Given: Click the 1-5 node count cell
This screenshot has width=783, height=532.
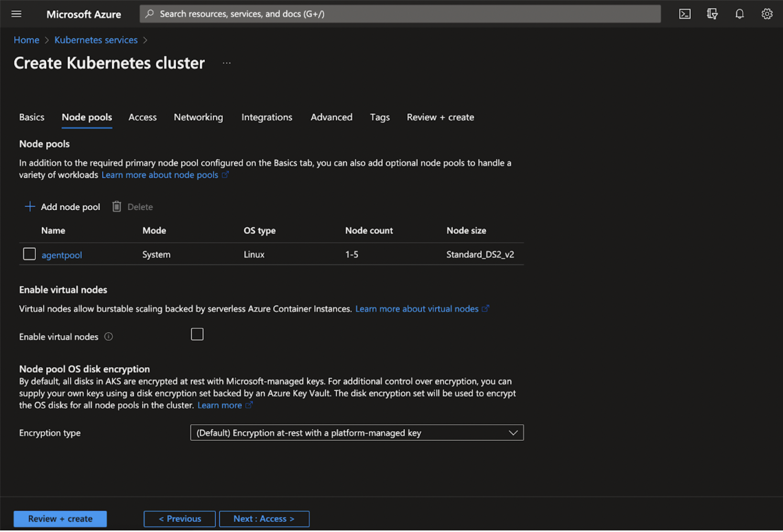Looking at the screenshot, I should (352, 254).
